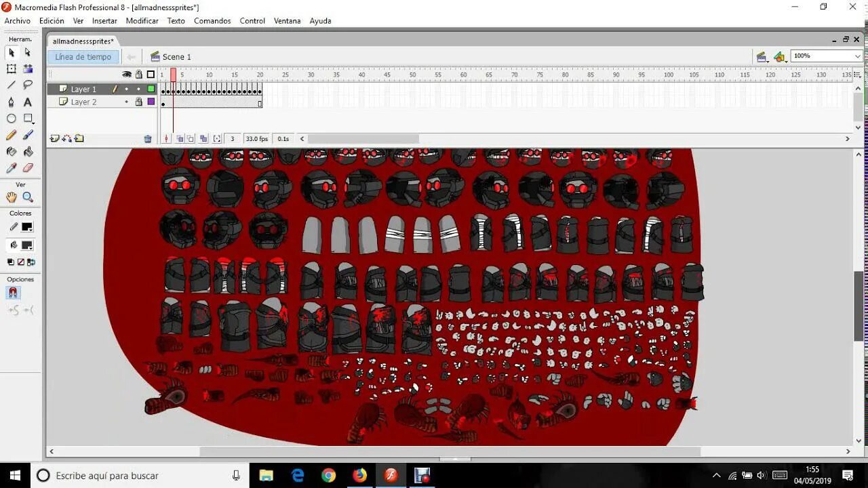This screenshot has height=488, width=868.
Task: Choose the Free Transform tool
Action: click(x=12, y=68)
